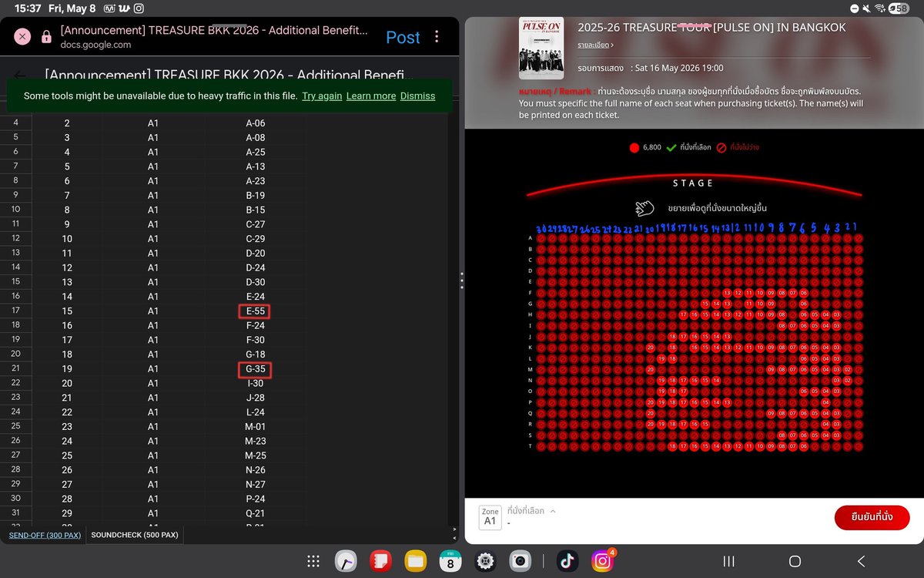924x578 pixels.
Task: Tap the red 6,800 price legend dot
Action: (x=634, y=147)
